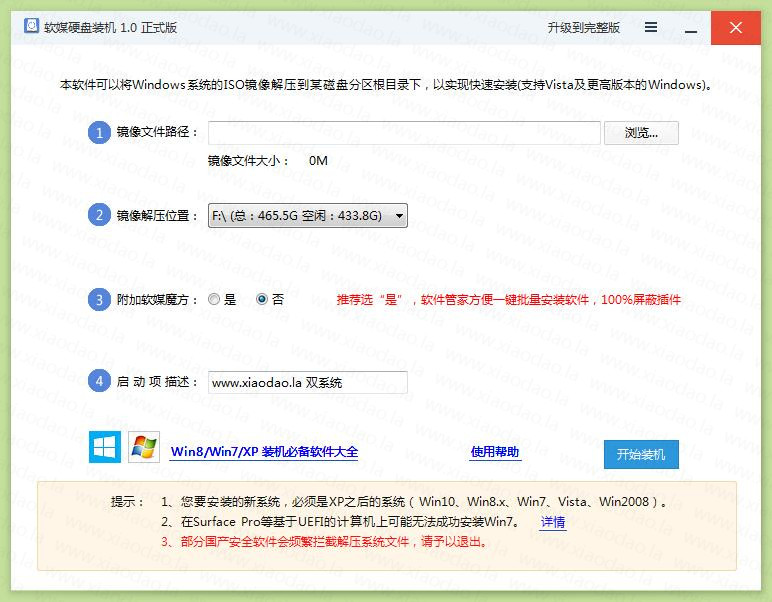Click the app logo icon in title bar
The height and width of the screenshot is (602, 772).
click(x=31, y=26)
